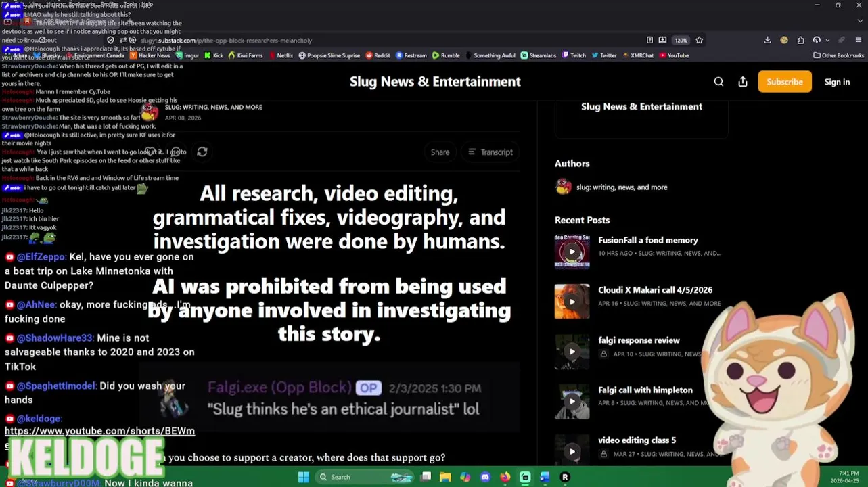Click the post author avatar near byline

pyautogui.click(x=150, y=112)
